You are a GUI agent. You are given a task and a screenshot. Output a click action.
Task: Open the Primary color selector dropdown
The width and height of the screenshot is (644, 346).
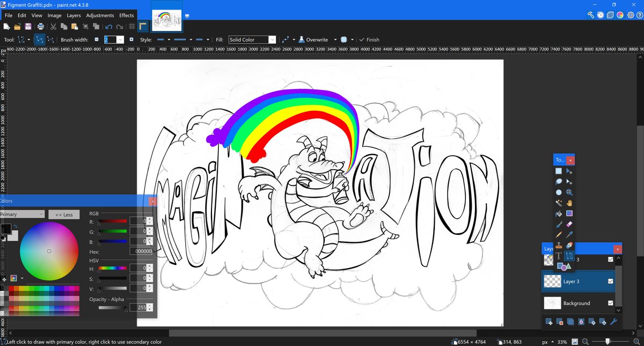click(x=22, y=214)
